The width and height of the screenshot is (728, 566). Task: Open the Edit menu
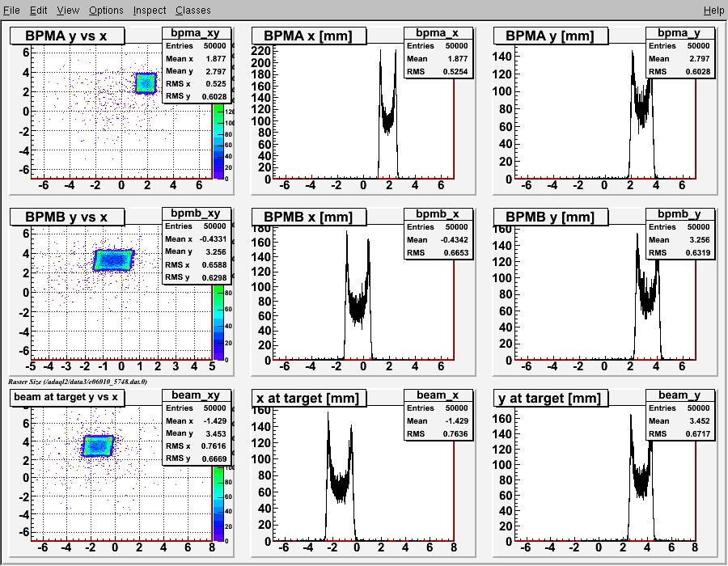[x=39, y=11]
